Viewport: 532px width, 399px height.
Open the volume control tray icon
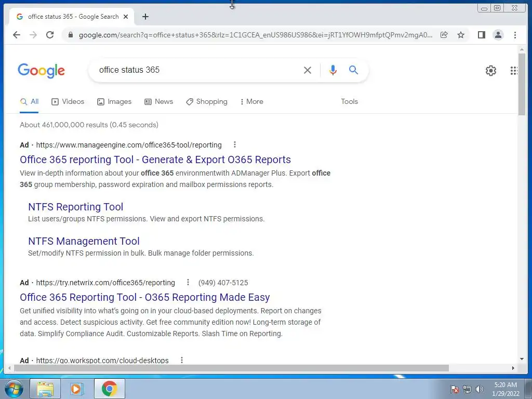[x=479, y=389]
